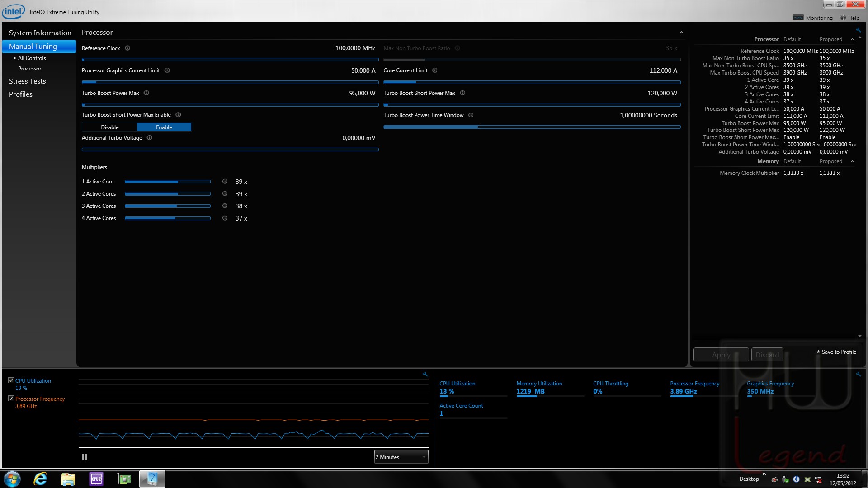868x488 pixels.
Task: Open Stress Tests section
Action: [27, 81]
